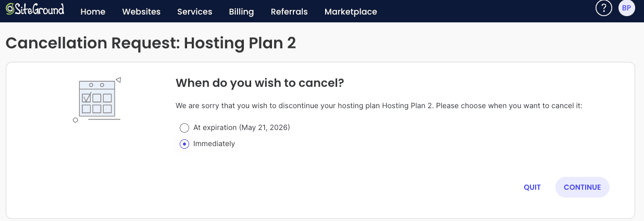Select the Immediately radio circle
The width and height of the screenshot is (644, 221).
184,144
